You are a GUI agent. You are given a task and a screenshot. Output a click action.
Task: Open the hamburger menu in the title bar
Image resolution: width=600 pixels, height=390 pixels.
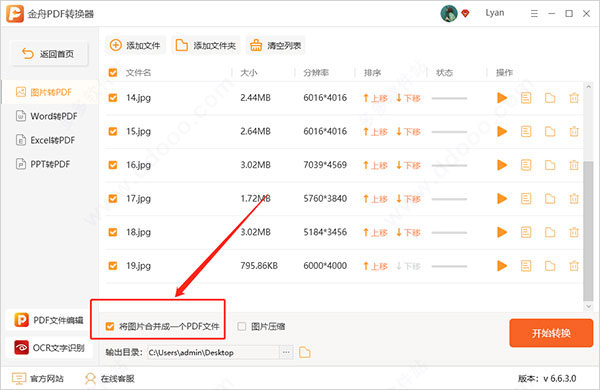tap(534, 14)
